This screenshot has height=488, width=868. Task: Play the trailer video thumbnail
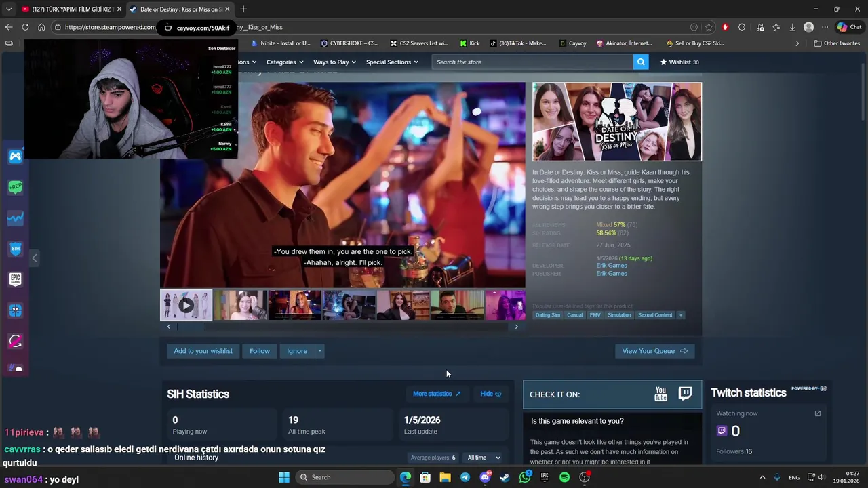coord(186,305)
